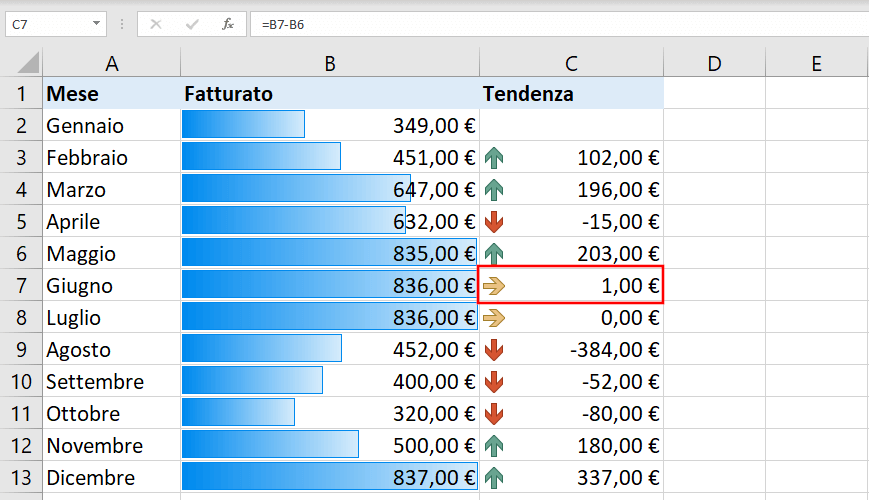Click the red down arrow in Agosto row
Viewport: 869px width, 500px height.
(x=494, y=350)
